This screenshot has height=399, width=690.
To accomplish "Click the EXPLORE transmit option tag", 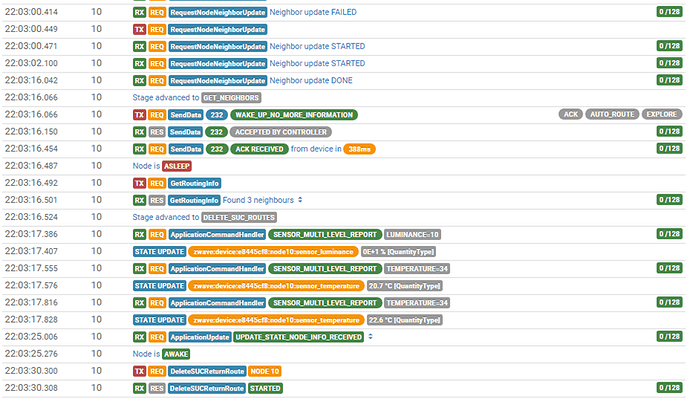I will (662, 114).
